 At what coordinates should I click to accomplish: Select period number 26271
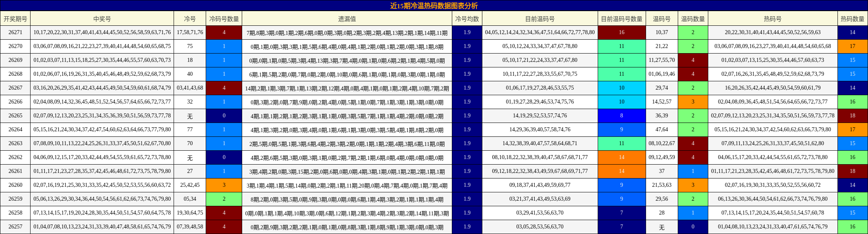[15, 33]
